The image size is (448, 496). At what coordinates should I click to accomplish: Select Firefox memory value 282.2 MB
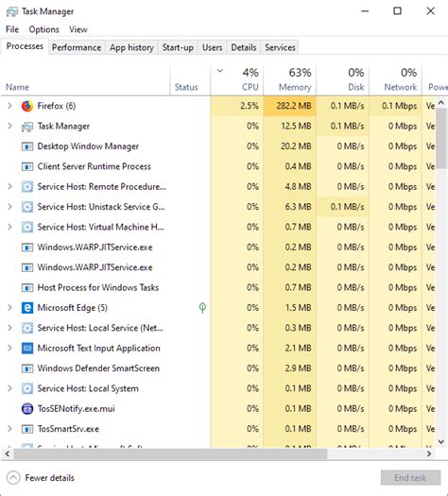click(x=290, y=106)
